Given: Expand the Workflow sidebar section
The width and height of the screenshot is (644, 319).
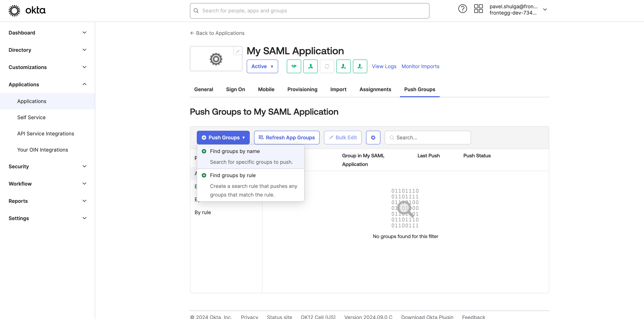Looking at the screenshot, I should pyautogui.click(x=47, y=184).
